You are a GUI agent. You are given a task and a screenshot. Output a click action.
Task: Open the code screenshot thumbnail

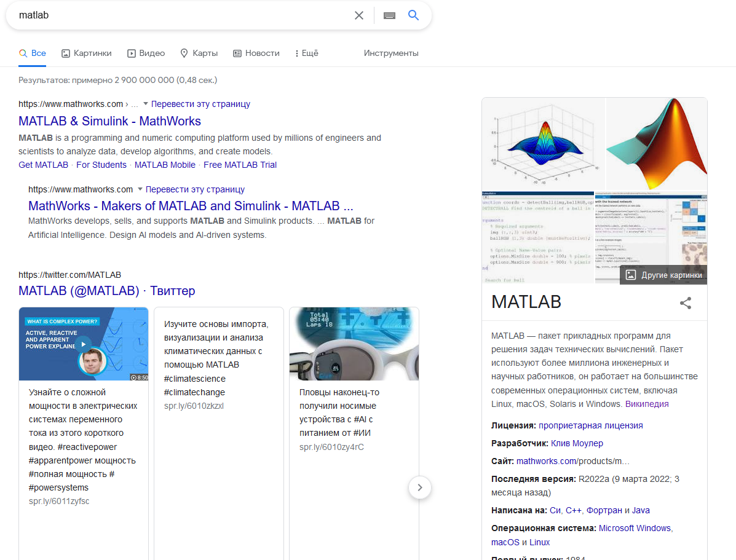538,237
